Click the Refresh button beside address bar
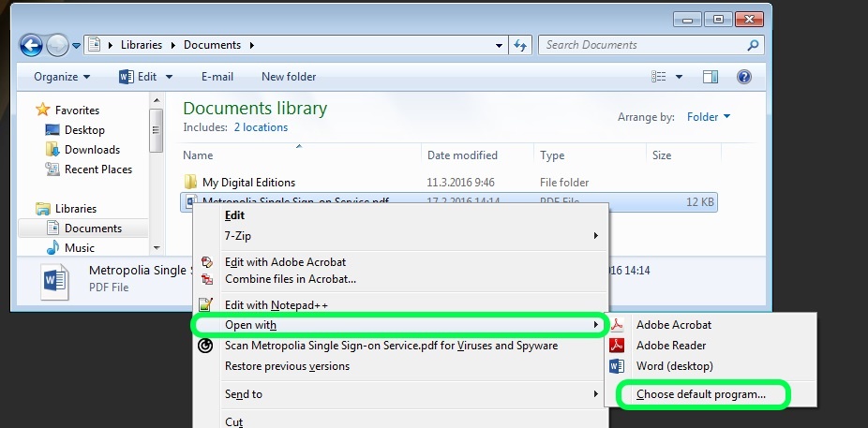The image size is (868, 428). pos(520,45)
